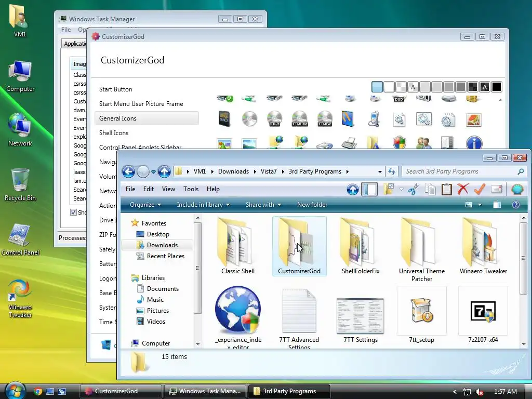Screen dimensions: 532x399
Task: Select the CD-R disc icon in CustomizerGod
Action: pos(274,119)
